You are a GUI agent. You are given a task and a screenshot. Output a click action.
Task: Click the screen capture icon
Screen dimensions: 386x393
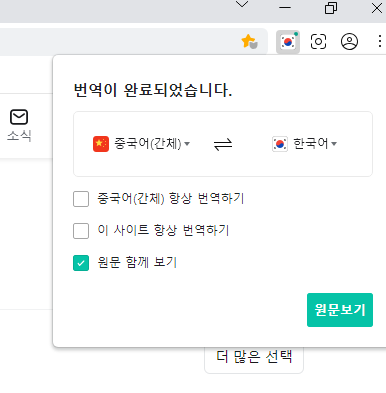(318, 42)
